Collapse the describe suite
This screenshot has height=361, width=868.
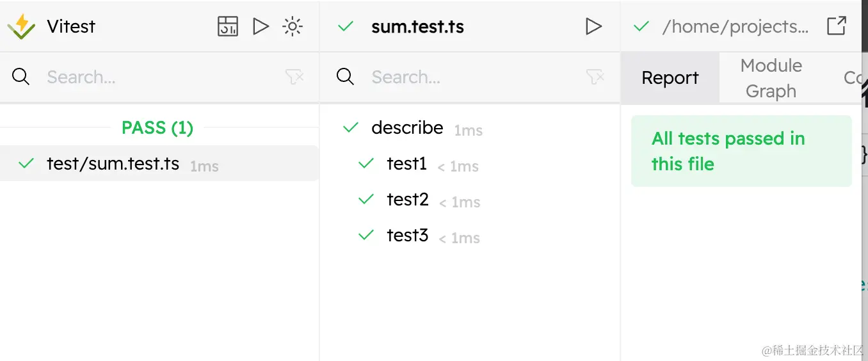407,128
